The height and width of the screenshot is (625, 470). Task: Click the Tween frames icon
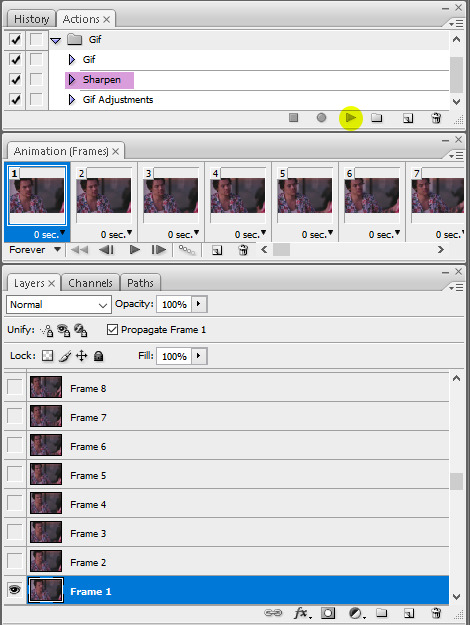187,250
